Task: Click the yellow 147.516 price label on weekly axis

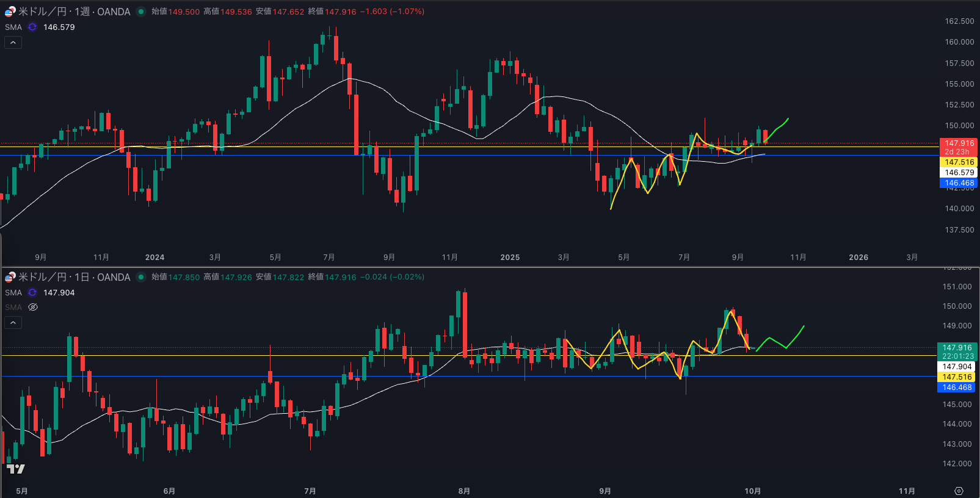Action: pos(959,162)
